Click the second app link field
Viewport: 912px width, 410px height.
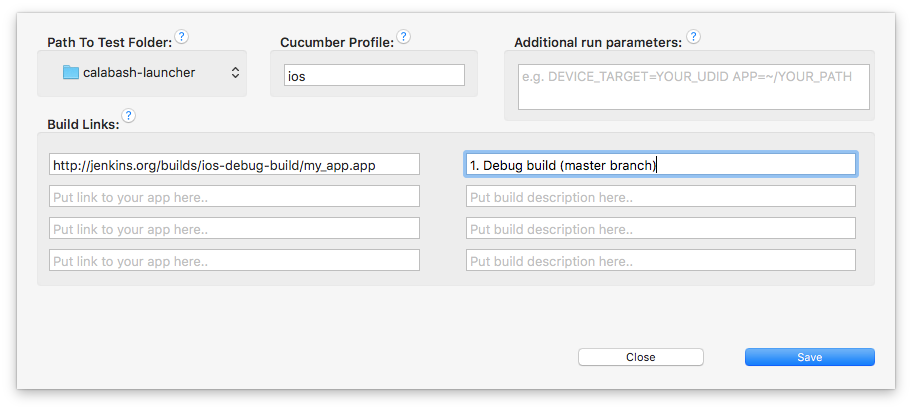tap(234, 196)
